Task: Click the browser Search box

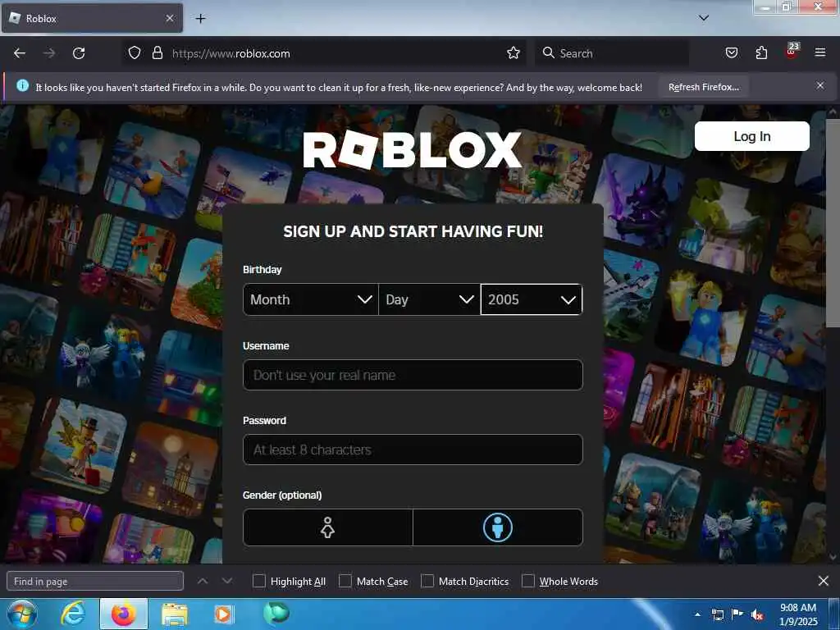Action: [x=612, y=53]
